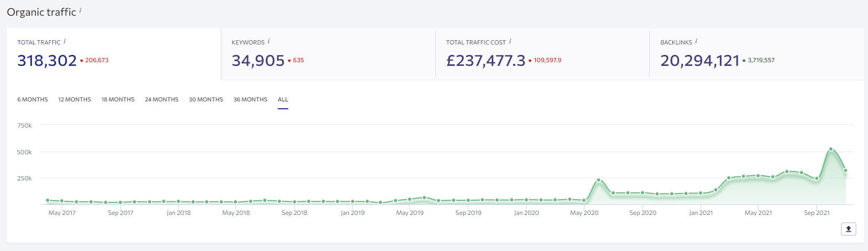This screenshot has height=251, width=868.
Task: Click the May 2021 axis label
Action: point(758,213)
